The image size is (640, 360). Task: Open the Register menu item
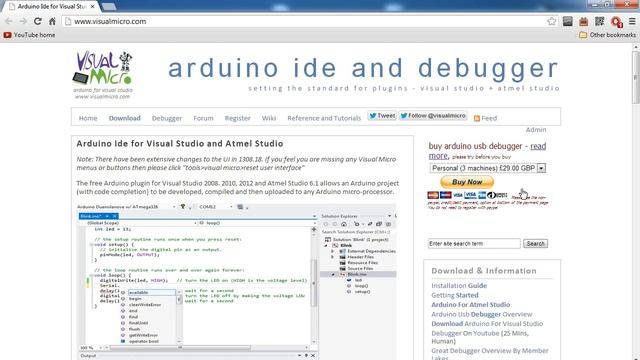[238, 118]
